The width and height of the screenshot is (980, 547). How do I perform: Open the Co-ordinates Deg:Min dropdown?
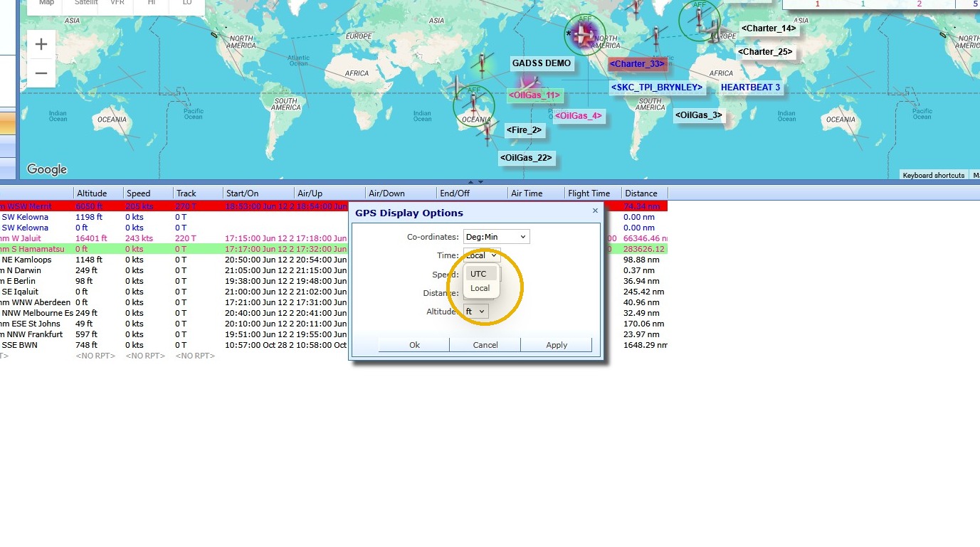click(x=497, y=237)
